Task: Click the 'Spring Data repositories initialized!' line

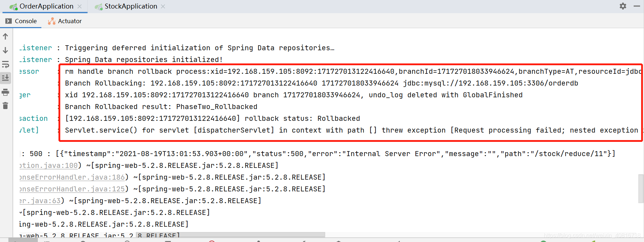Action: coord(144,60)
